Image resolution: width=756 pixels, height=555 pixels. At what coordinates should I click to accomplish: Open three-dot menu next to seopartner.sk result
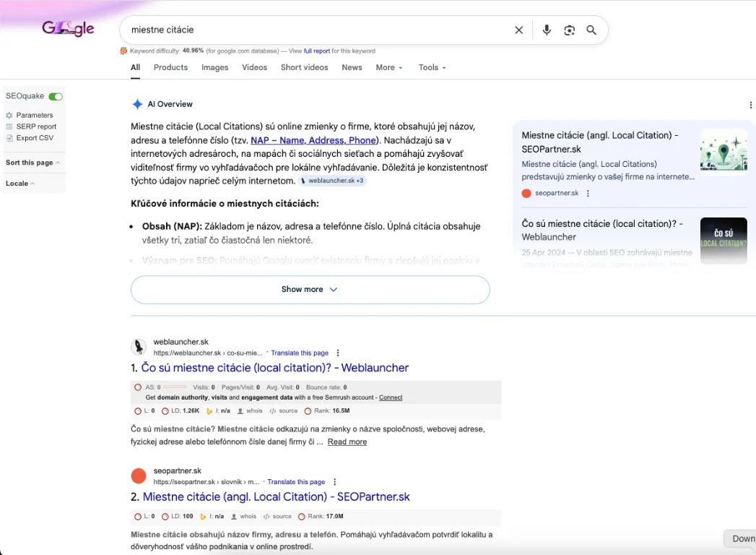pos(334,482)
